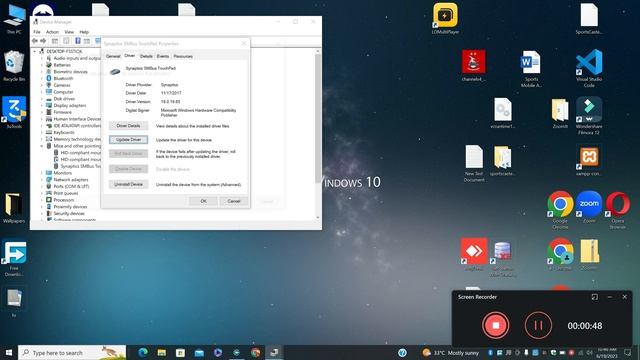Viewport: 640px width, 360px height.
Task: Select Firmware in device tree
Action: 62,112
